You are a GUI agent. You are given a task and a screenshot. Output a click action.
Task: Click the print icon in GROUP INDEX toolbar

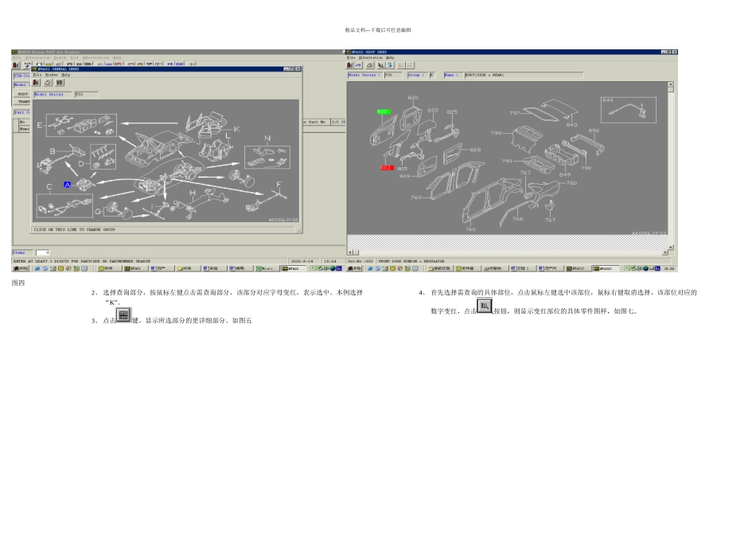[369, 65]
